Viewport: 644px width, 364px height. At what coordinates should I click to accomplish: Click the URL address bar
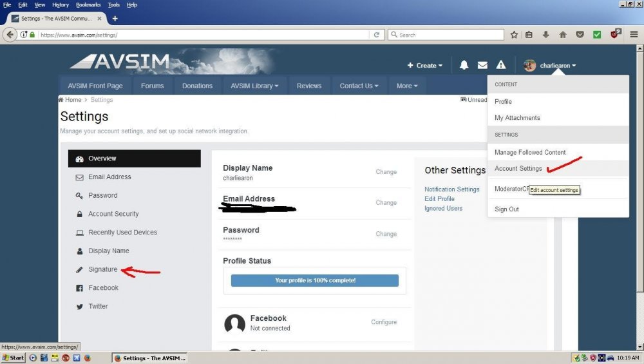[204, 35]
